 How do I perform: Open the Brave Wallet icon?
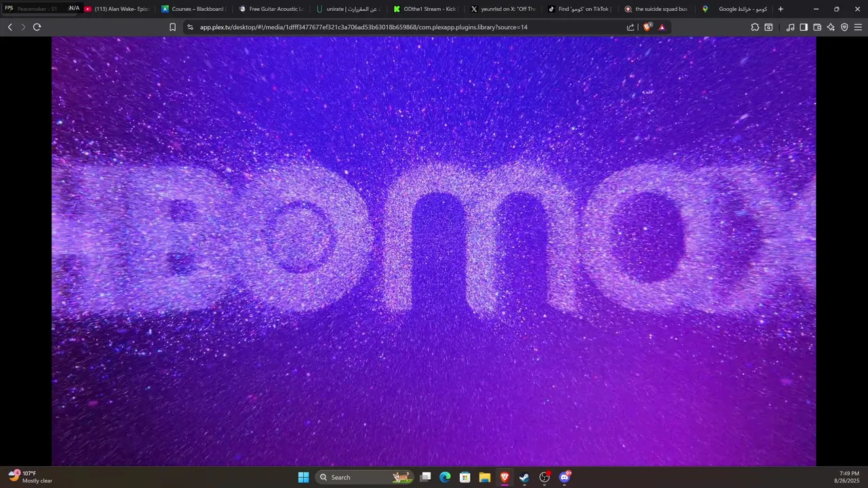[817, 27]
